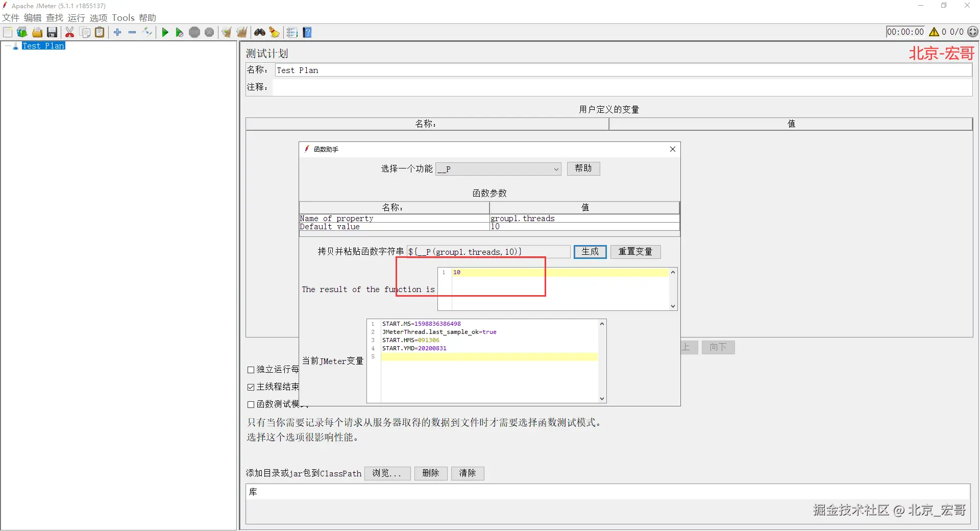Click the START.MS variable line
Viewport: 980px width, 531px height.
coord(422,324)
